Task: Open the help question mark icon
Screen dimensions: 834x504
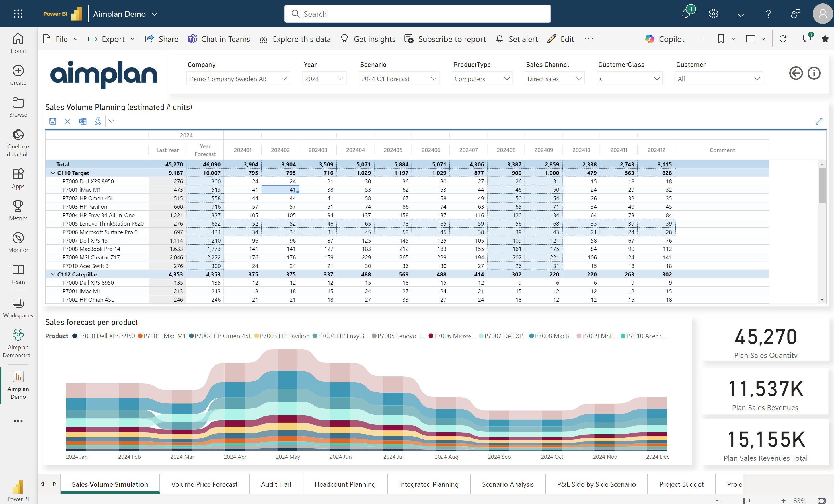Action: (768, 14)
